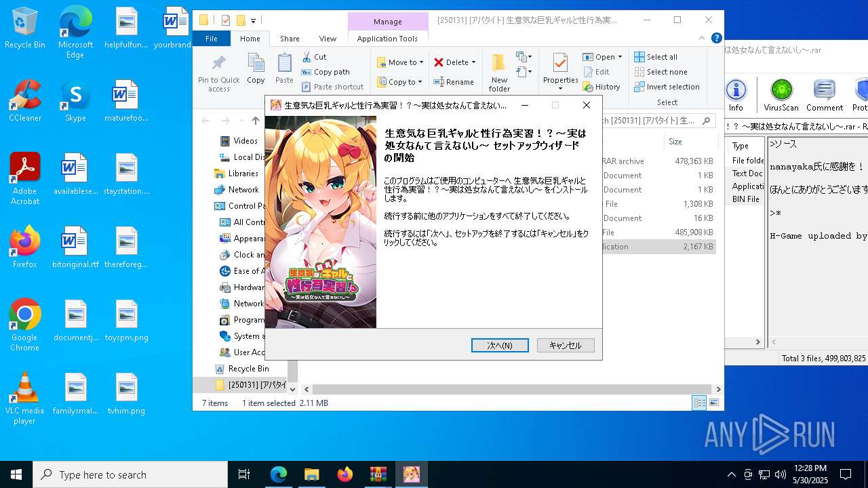The width and height of the screenshot is (868, 488).
Task: Open the Recycle Bin desktop icon
Action: pyautogui.click(x=25, y=28)
